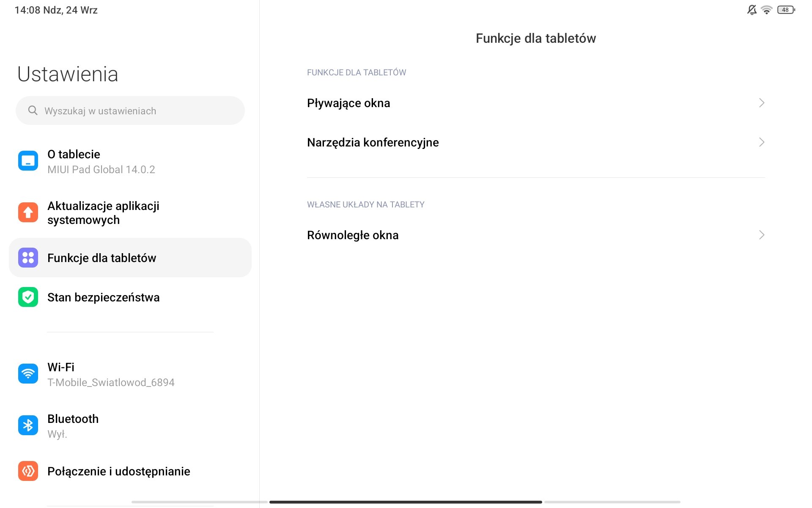Expand Narzędzia konferencyjne chevron arrow
The width and height of the screenshot is (812, 508).
point(762,142)
